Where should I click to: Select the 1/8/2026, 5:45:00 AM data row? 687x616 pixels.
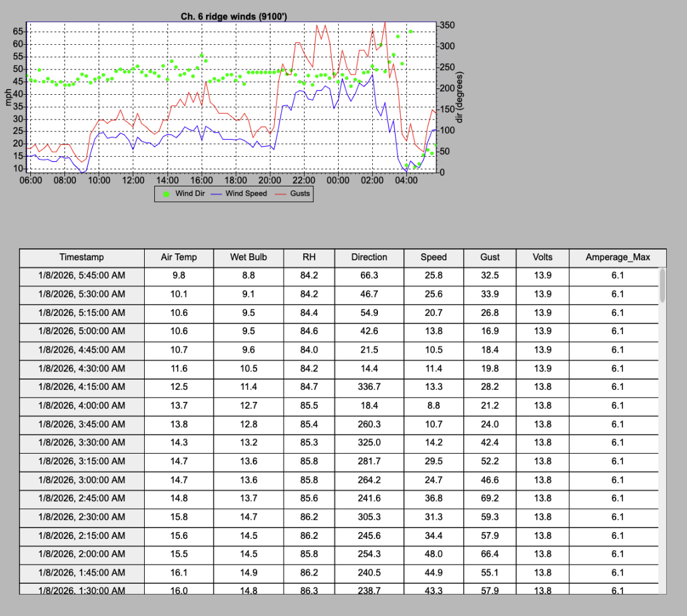253,275
